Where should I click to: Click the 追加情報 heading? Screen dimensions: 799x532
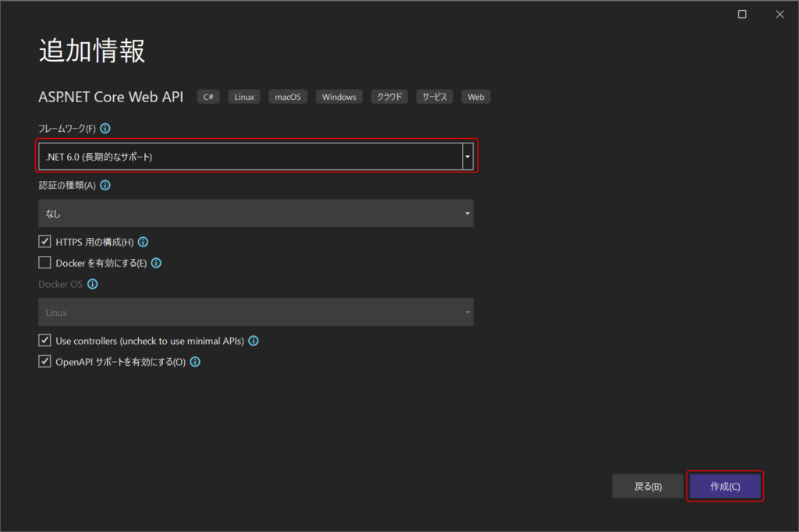click(92, 51)
